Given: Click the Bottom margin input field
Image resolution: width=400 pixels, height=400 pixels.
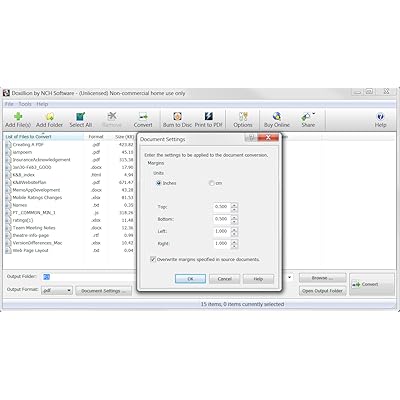Looking at the screenshot, I should point(222,219).
